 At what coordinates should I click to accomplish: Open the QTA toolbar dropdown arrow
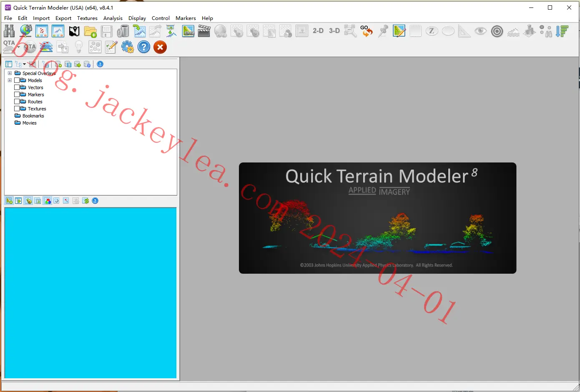(x=18, y=47)
